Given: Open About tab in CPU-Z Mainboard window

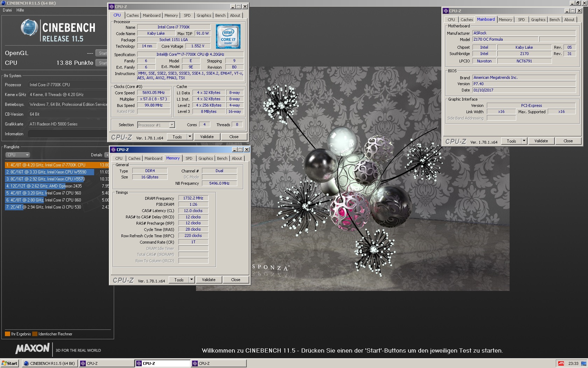Looking at the screenshot, I should 569,20.
